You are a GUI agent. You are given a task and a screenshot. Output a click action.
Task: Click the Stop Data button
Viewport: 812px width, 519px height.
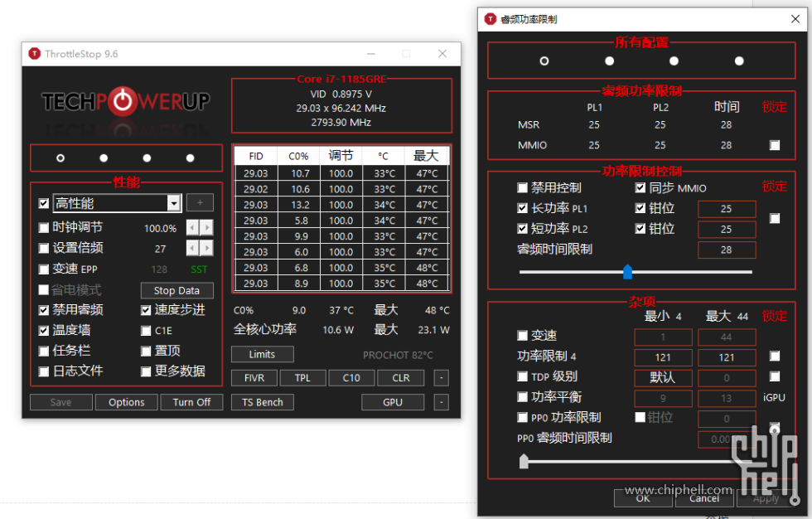pyautogui.click(x=176, y=290)
